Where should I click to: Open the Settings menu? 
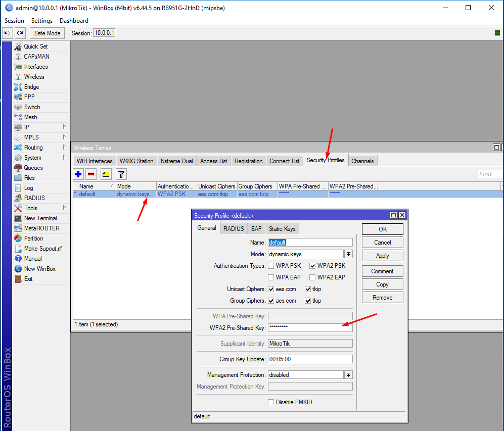42,21
